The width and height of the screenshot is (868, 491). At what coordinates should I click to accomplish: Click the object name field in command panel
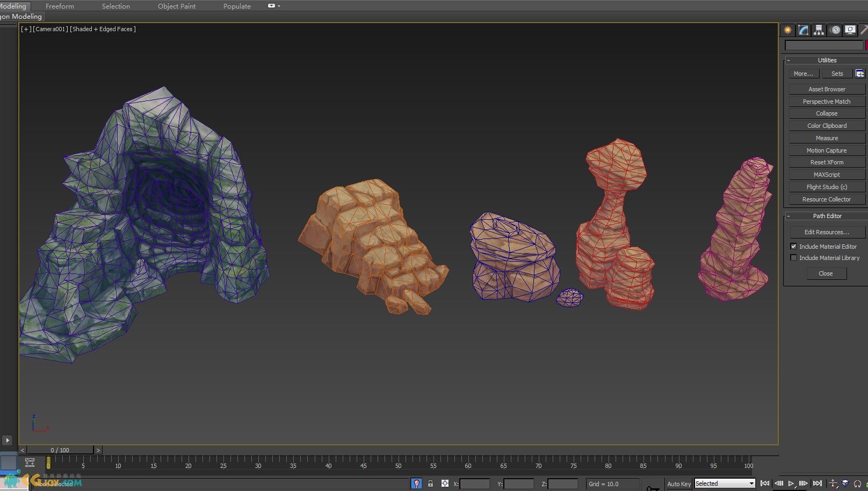point(823,46)
